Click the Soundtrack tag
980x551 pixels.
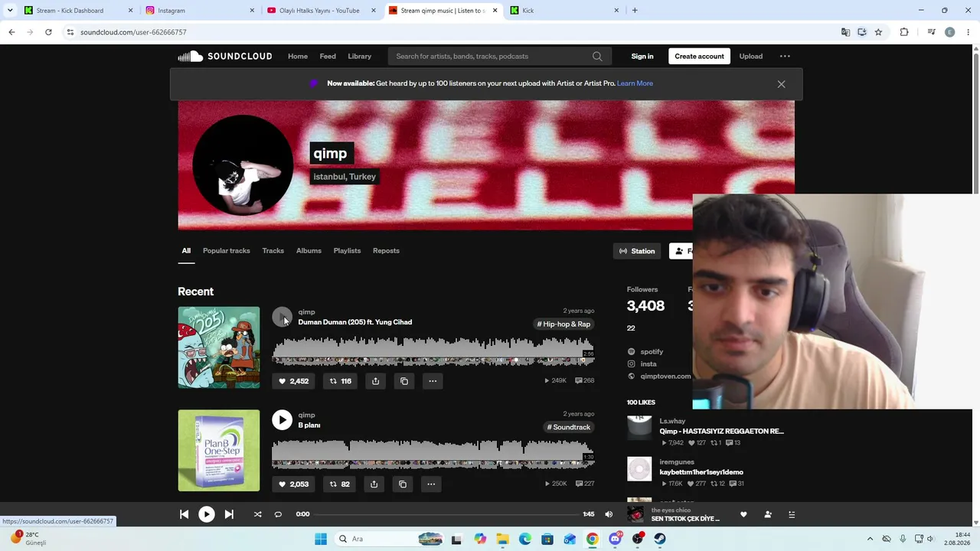point(569,427)
